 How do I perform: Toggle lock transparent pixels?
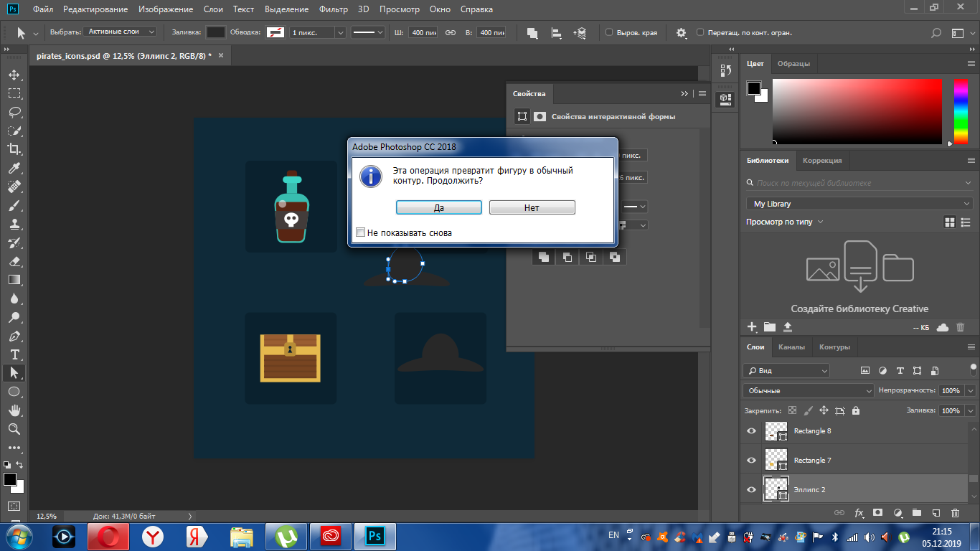click(x=792, y=410)
